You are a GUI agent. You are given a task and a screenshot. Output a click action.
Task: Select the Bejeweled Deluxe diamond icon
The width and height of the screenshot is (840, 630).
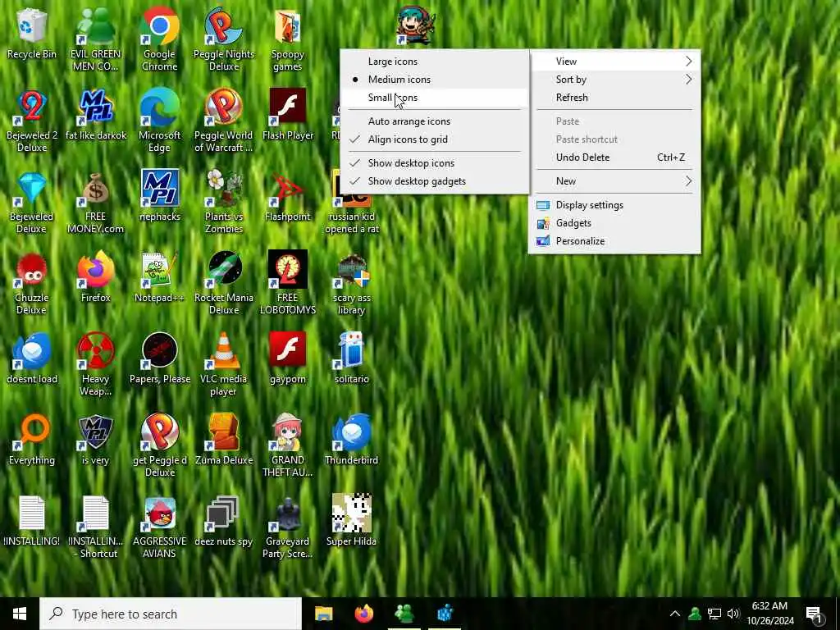[32, 202]
